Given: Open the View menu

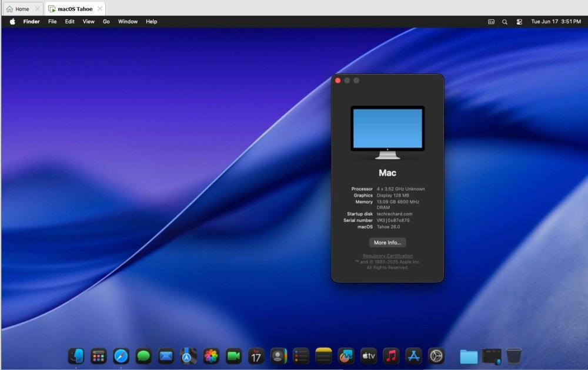Looking at the screenshot, I should coord(89,22).
